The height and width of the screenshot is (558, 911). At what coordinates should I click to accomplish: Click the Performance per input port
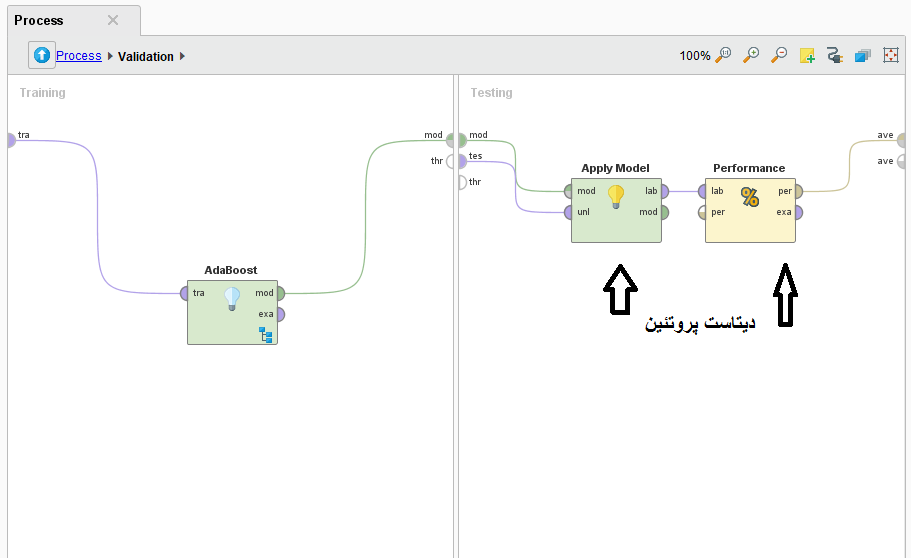(x=703, y=212)
